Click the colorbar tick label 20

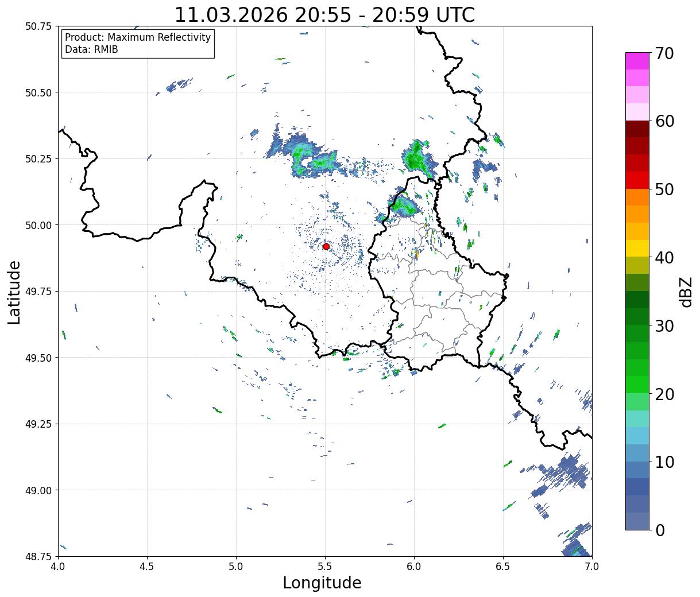pos(665,394)
